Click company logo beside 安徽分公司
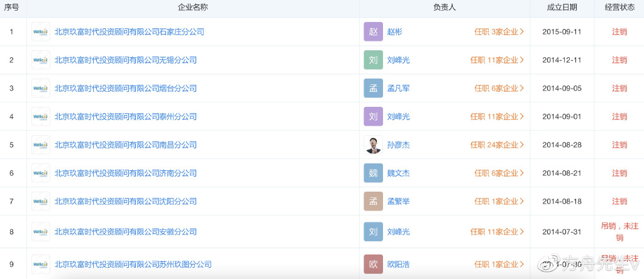Image resolution: width=644 pixels, height=279 pixels. 41,232
